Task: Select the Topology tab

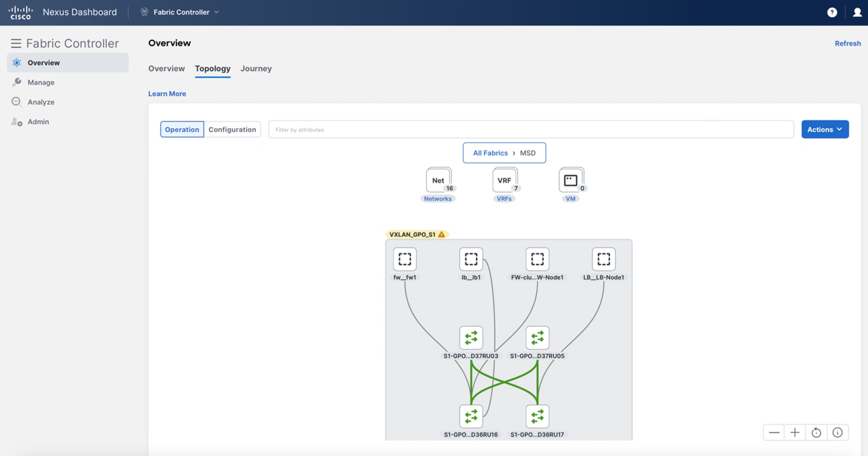Action: 212,69
